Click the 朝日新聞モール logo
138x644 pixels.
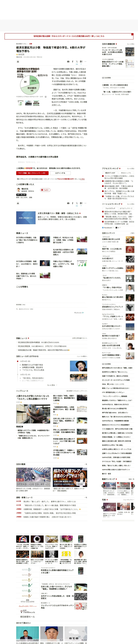(28, 617)
